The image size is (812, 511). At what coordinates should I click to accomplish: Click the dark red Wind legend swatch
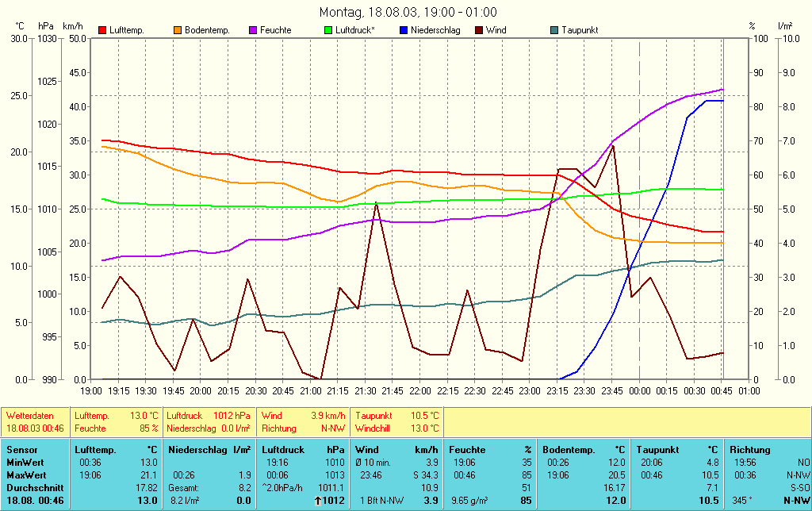(x=479, y=30)
